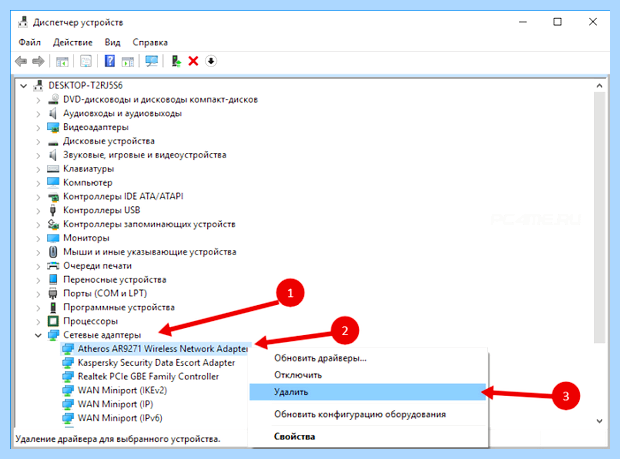Choose Обновить конфигурацию оборудования menu entry
The height and width of the screenshot is (459, 620).
click(368, 414)
